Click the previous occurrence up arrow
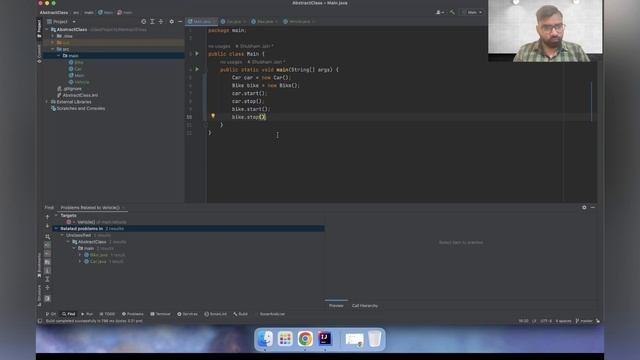This screenshot has width=640, height=360. 47,217
